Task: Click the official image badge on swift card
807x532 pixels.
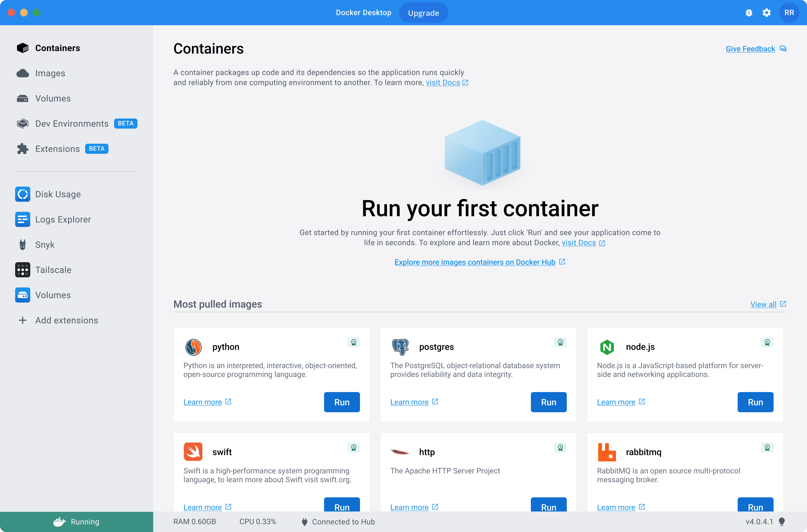Action: pyautogui.click(x=354, y=447)
